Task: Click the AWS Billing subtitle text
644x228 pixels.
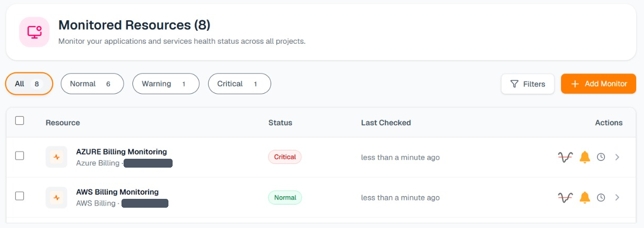Action: point(96,204)
